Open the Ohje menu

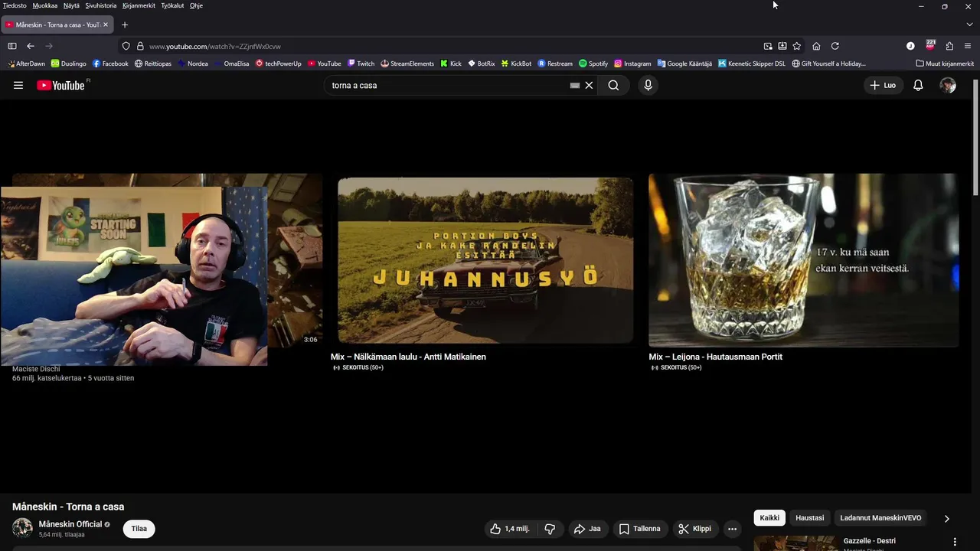[196, 5]
